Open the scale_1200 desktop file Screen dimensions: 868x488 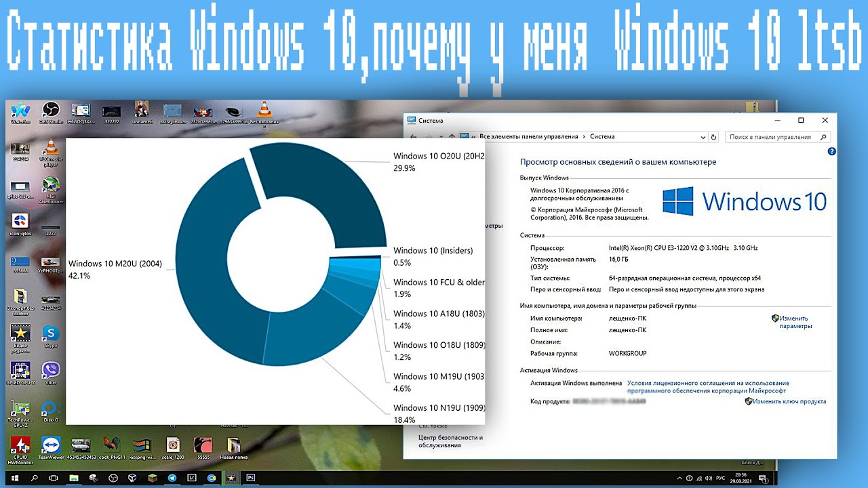tap(173, 448)
